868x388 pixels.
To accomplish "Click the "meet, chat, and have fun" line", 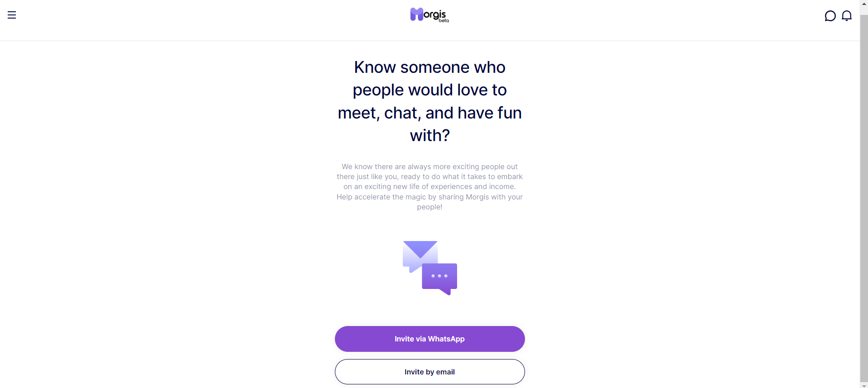I will tap(429, 113).
